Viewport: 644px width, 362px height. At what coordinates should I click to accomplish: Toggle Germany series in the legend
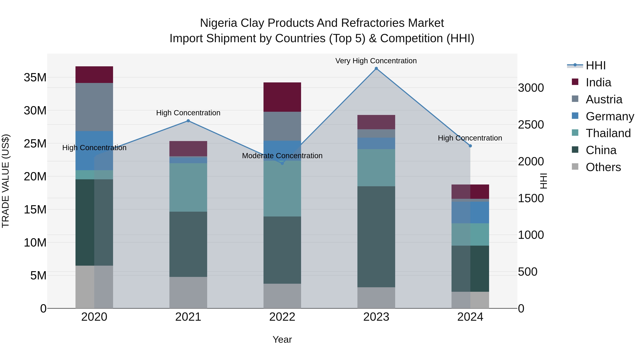603,116
